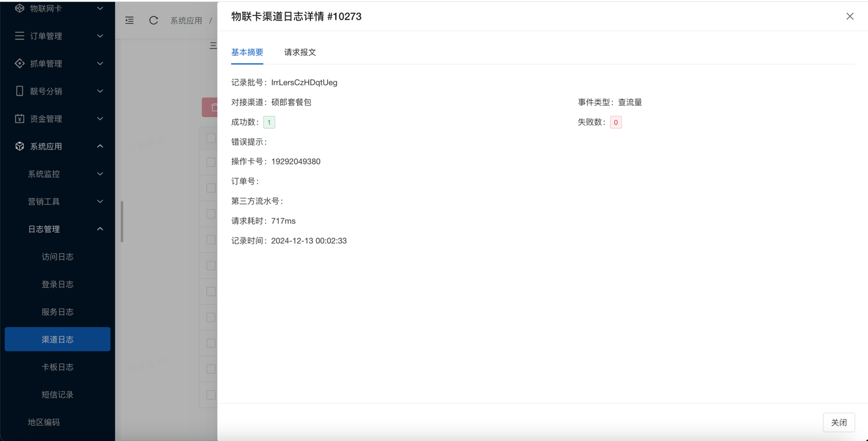Click the 系统应用 box icon

click(20, 146)
